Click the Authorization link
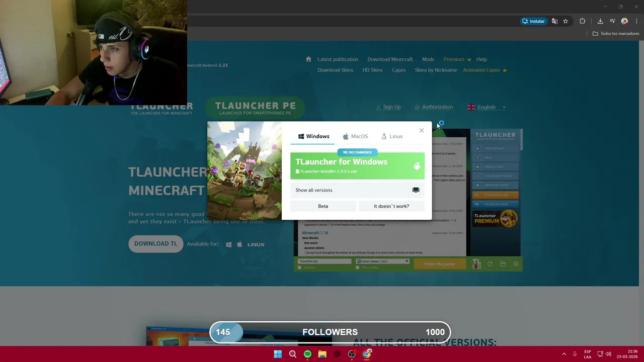The image size is (644, 362). coord(434,107)
